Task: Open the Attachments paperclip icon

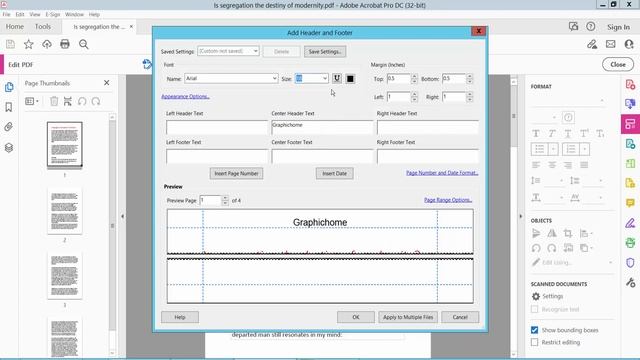Action: (x=9, y=127)
